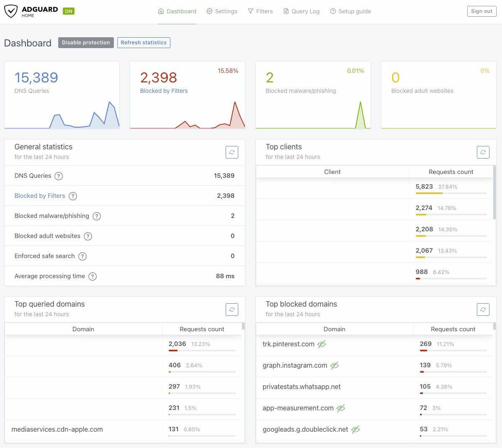This screenshot has width=502, height=448.
Task: Refresh the Top queried domains card
Action: [x=232, y=309]
